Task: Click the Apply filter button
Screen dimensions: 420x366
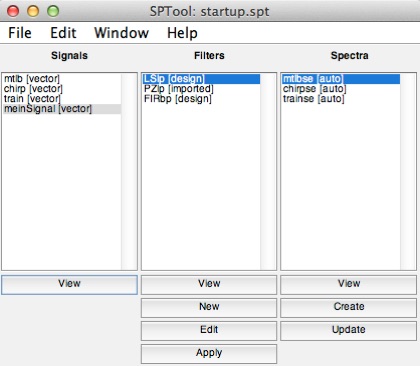Action: click(209, 353)
